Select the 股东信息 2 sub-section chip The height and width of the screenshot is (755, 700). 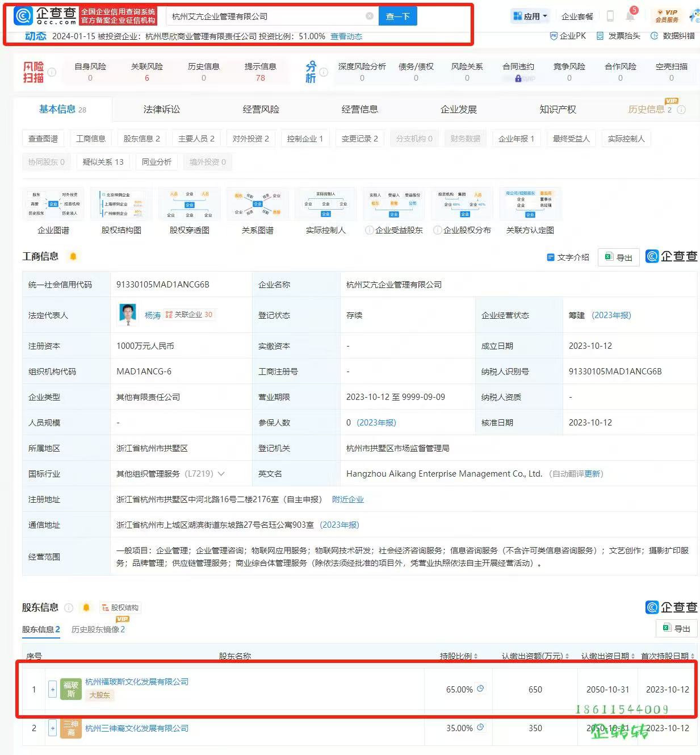tap(141, 139)
